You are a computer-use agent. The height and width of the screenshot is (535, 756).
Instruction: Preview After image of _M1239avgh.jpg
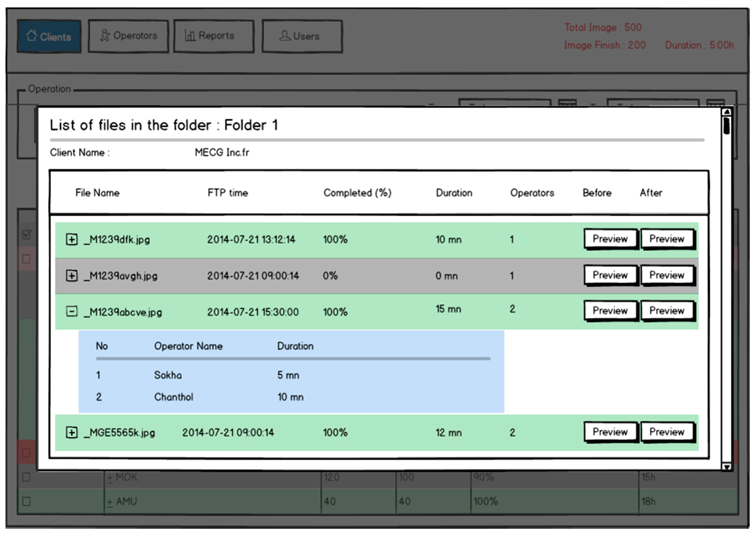(666, 275)
